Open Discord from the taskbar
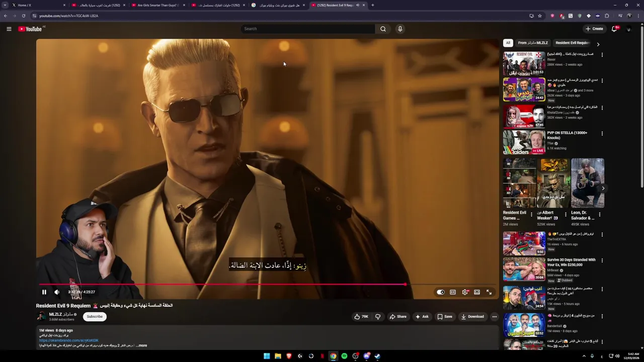Image resolution: width=644 pixels, height=362 pixels. (x=366, y=356)
